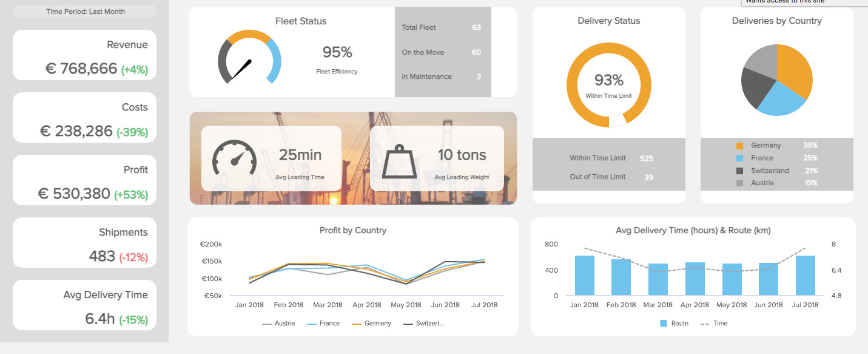Click the Germany 35% value in Deliveries by Country
The image size is (868, 354).
pos(810,146)
